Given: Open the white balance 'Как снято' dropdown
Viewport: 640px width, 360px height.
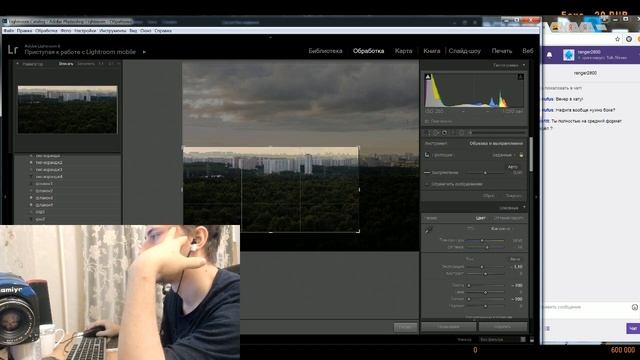Looking at the screenshot, I should click(x=501, y=229).
